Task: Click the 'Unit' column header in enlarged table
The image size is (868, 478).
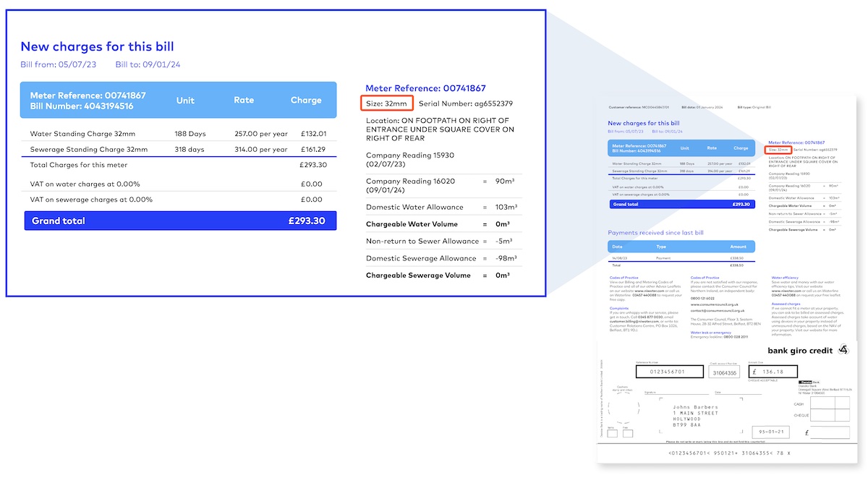Action: (185, 100)
